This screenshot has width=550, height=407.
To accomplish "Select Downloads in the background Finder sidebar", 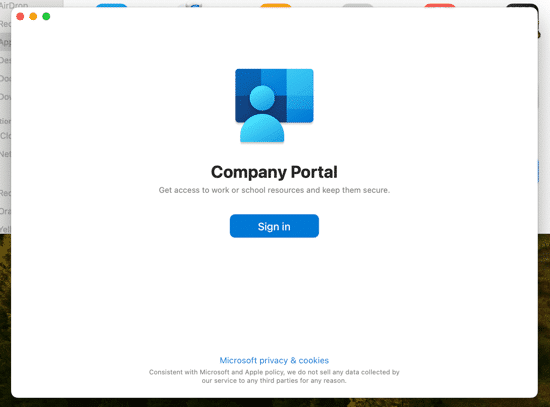I will [x=5, y=96].
